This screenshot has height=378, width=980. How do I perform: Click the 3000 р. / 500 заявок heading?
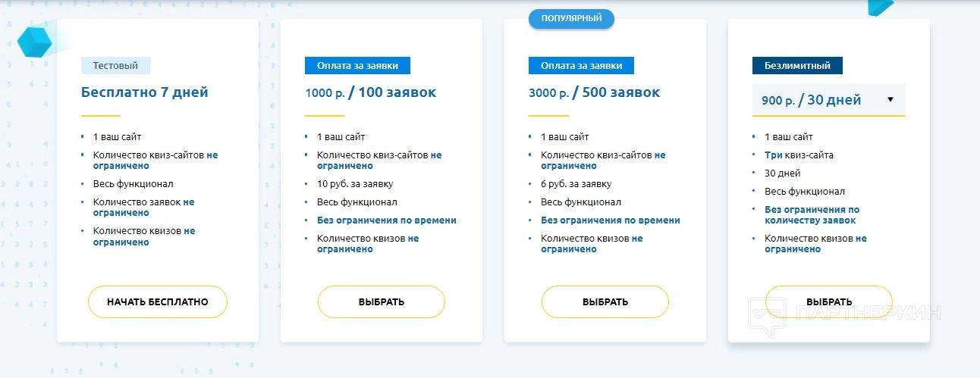[594, 92]
